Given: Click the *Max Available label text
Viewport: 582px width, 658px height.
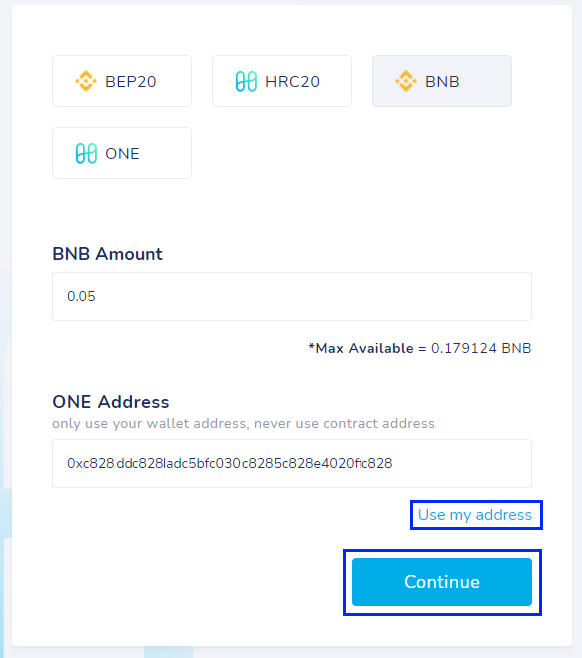Looking at the screenshot, I should [361, 348].
